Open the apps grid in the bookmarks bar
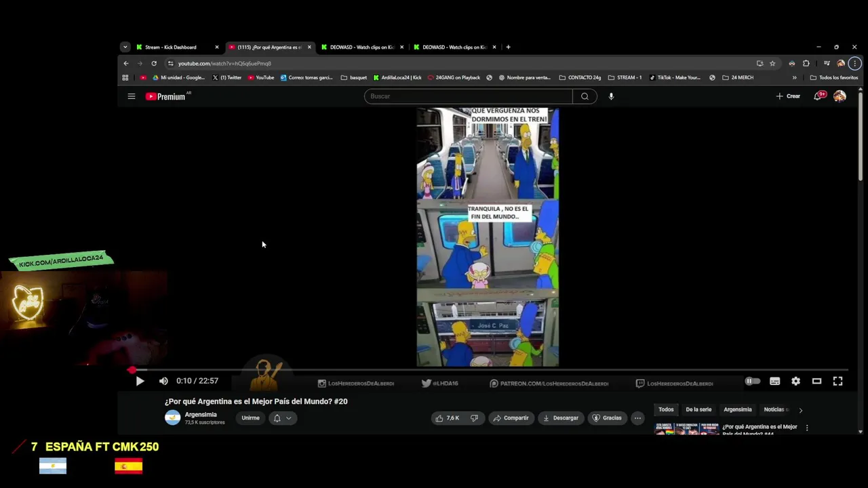Screen dimensions: 868x488 [125, 77]
